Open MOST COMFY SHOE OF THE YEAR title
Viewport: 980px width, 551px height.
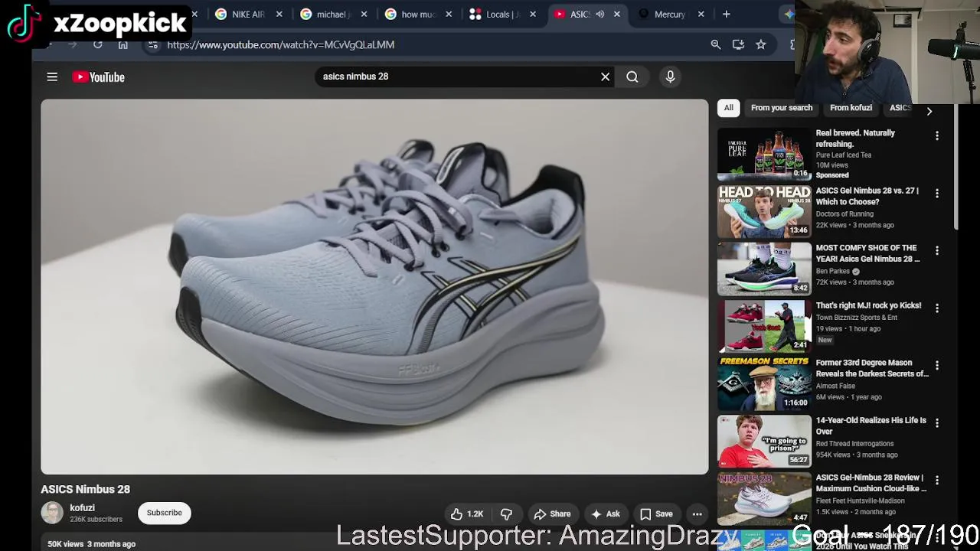(x=868, y=253)
